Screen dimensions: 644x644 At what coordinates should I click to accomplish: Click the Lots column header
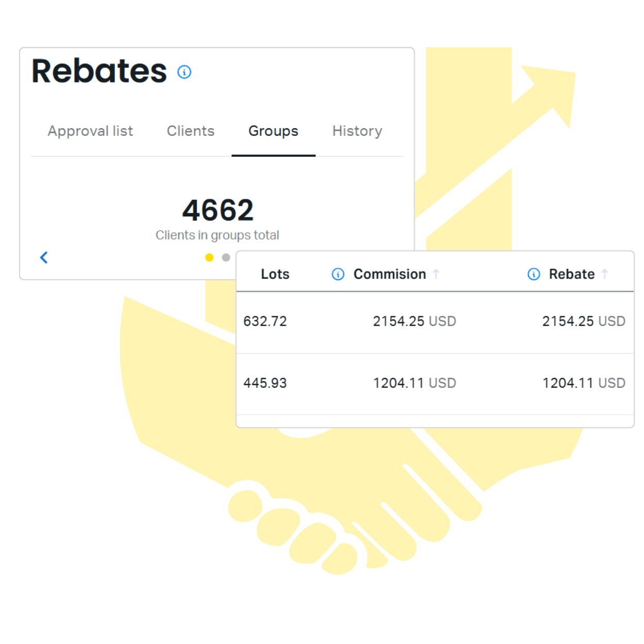(x=275, y=274)
